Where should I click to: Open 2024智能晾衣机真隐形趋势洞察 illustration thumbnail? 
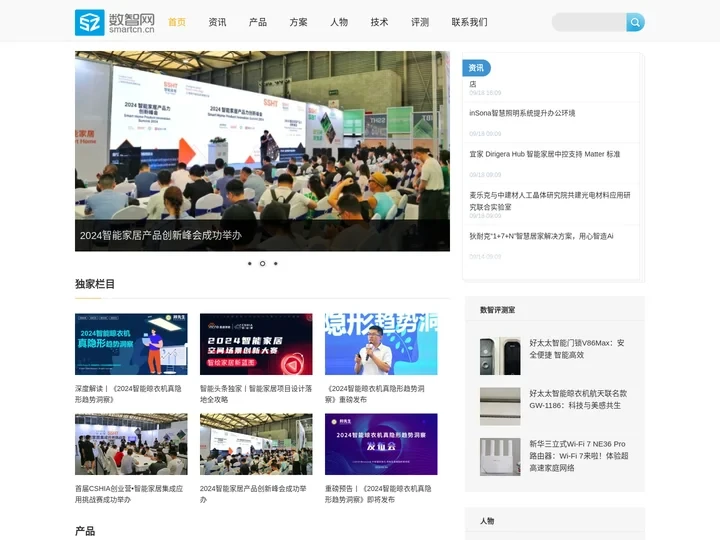point(131,344)
